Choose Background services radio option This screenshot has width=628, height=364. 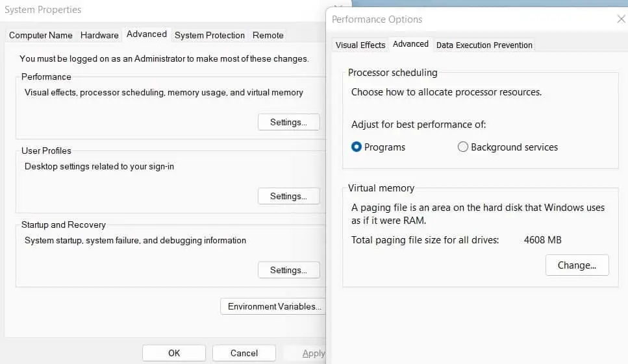pyautogui.click(x=463, y=147)
